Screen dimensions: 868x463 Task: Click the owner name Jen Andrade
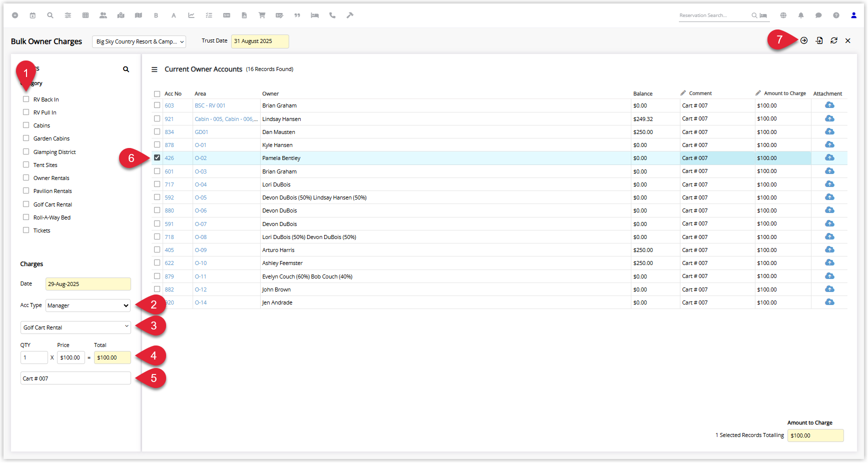pyautogui.click(x=277, y=302)
